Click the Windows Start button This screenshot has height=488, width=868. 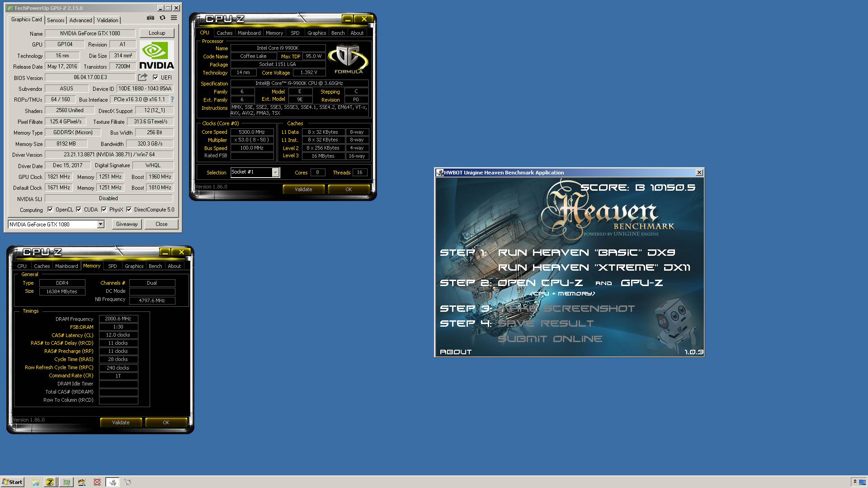(x=12, y=482)
